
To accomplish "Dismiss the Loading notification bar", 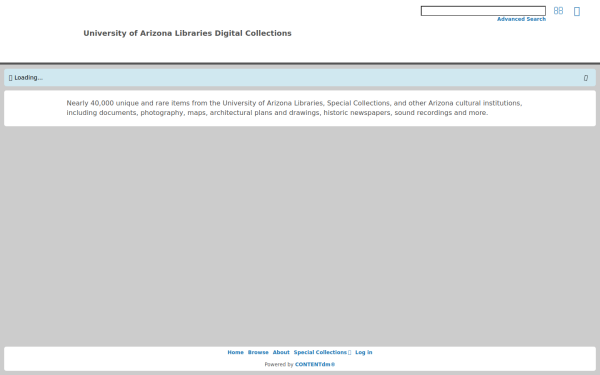I will point(585,78).
